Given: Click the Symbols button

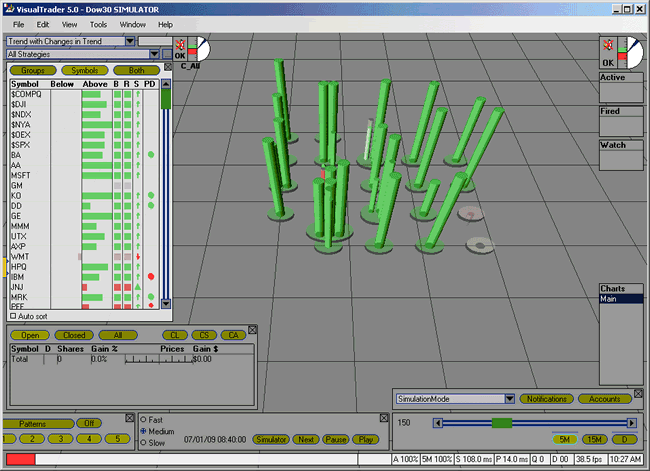Looking at the screenshot, I should click(85, 70).
